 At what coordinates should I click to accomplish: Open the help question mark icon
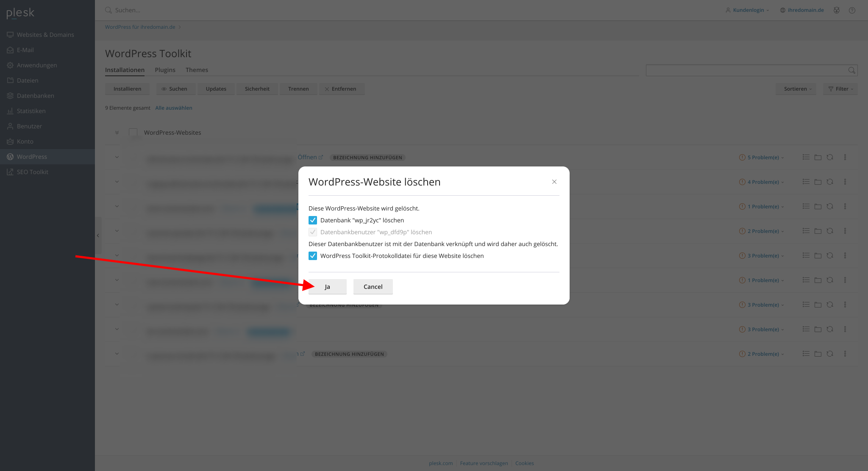(852, 10)
